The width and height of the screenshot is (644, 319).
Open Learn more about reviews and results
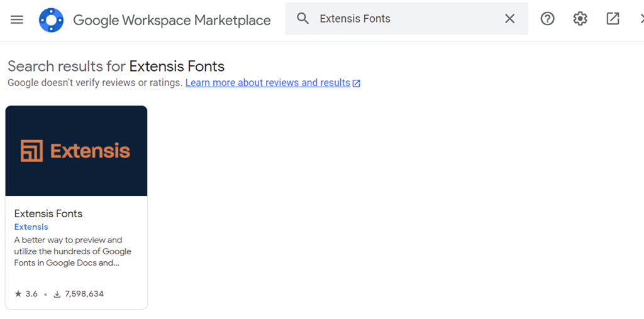point(267,83)
